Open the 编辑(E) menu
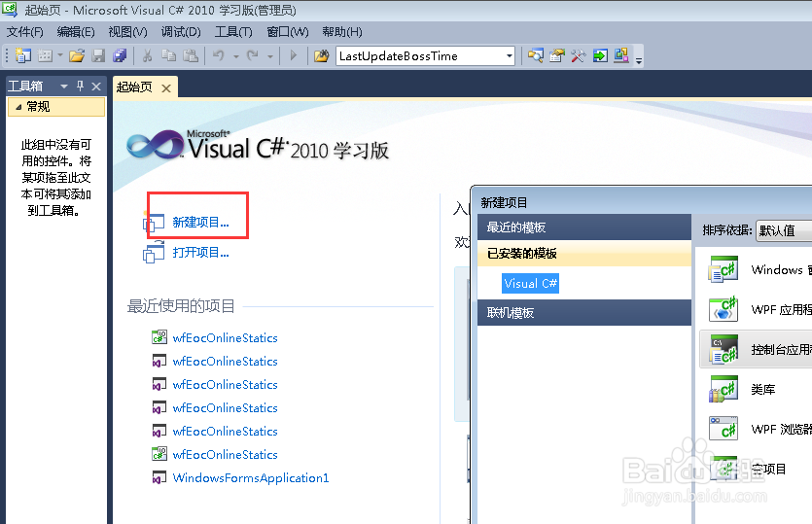Screen dimensions: 812x524 tap(76, 32)
